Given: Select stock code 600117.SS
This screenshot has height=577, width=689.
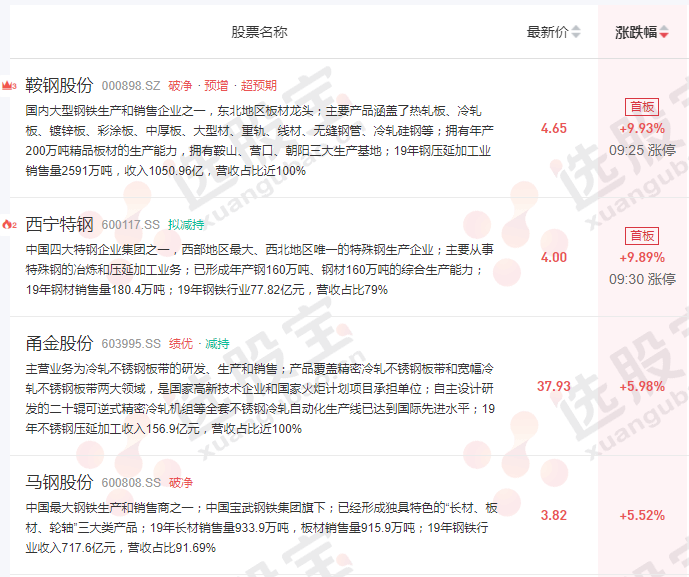Looking at the screenshot, I should click(x=131, y=225).
